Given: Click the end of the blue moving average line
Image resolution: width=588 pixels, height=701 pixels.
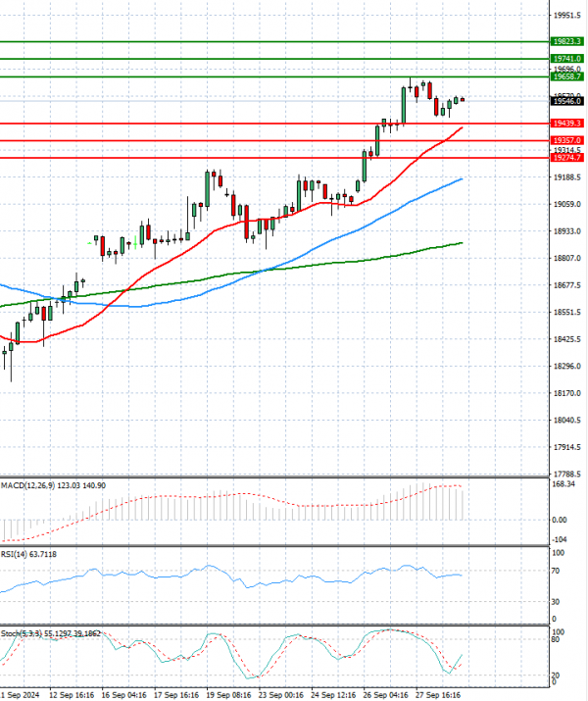Looking at the screenshot, I should (462, 179).
